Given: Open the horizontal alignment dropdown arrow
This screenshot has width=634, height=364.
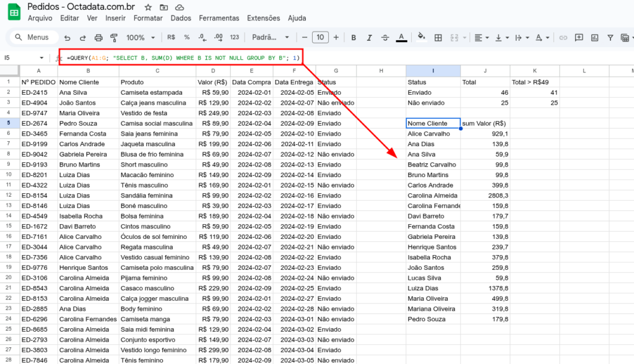Looking at the screenshot, I should point(487,37).
